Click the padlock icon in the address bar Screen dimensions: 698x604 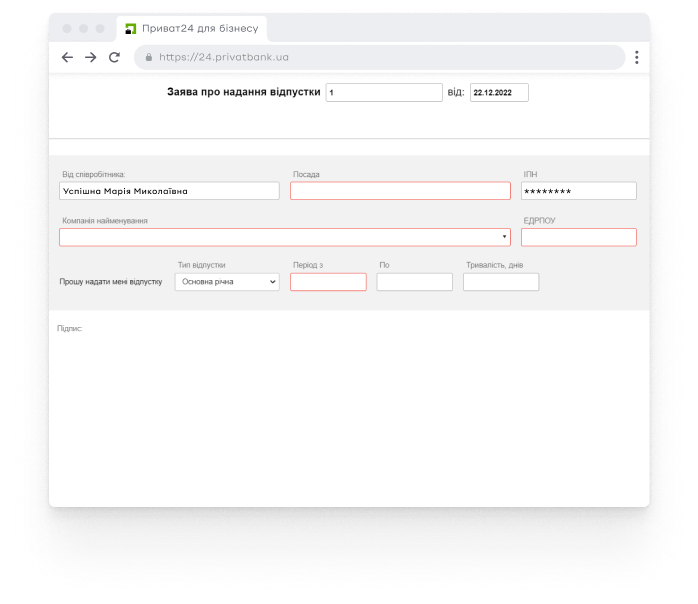(x=149, y=58)
